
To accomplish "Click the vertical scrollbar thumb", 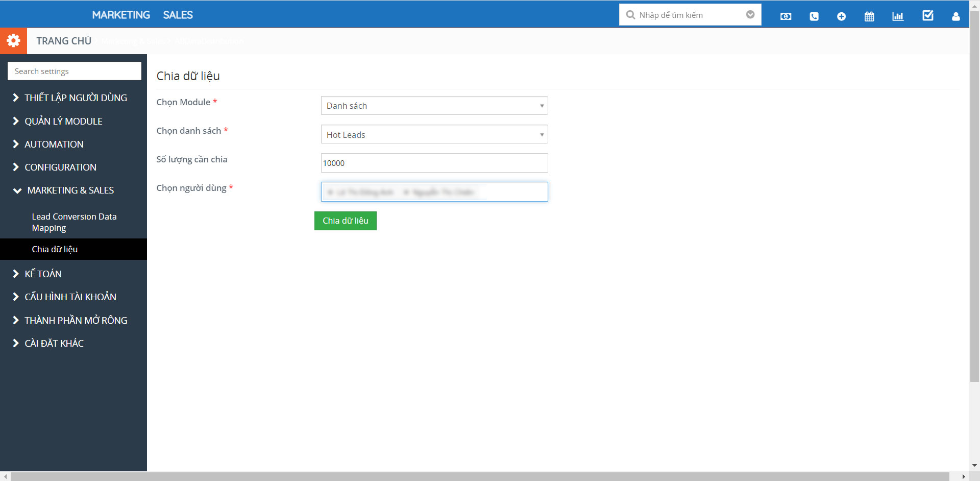I will 974,197.
